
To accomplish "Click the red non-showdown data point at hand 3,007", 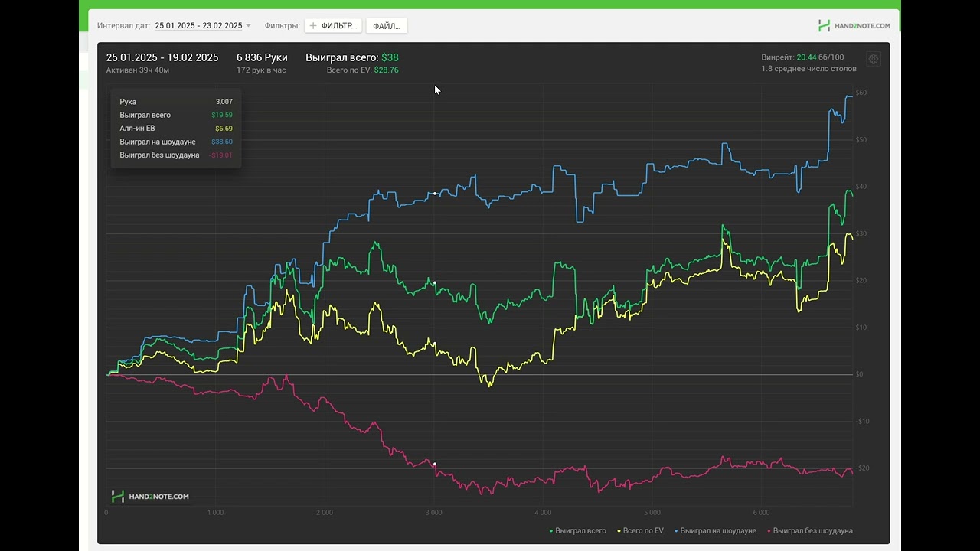I will pyautogui.click(x=435, y=464).
